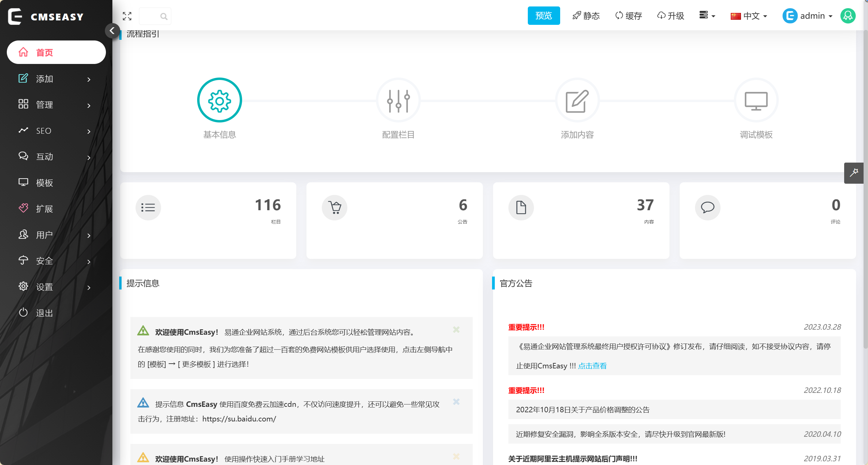
Task: Click the cart icon in the 公告 card
Action: tap(334, 207)
